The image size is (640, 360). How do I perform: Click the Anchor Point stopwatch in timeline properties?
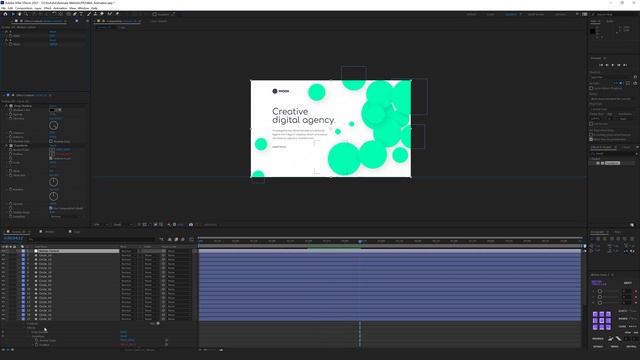[36, 340]
